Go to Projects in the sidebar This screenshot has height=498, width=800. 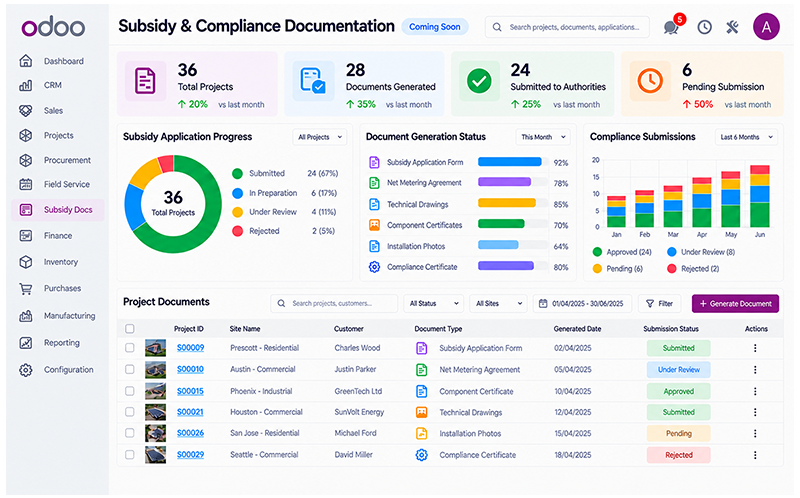[x=58, y=135]
